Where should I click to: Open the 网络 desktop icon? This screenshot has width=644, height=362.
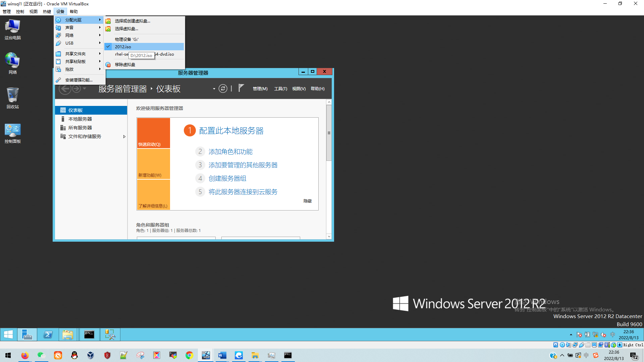pyautogui.click(x=13, y=63)
